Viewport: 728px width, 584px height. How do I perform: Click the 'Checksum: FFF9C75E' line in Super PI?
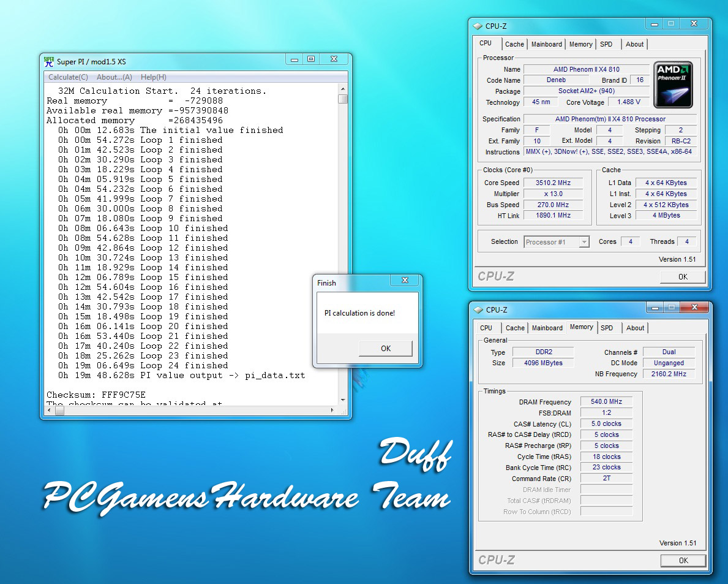click(96, 395)
